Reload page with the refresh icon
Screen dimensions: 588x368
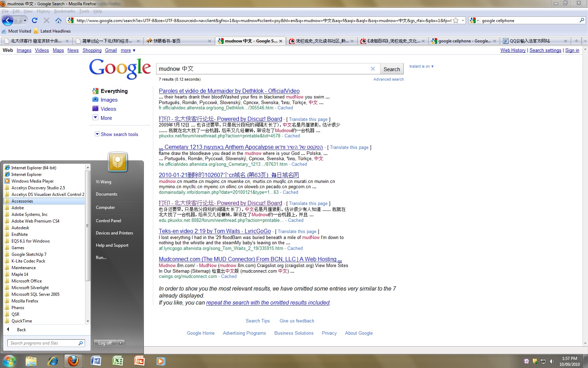34,20
